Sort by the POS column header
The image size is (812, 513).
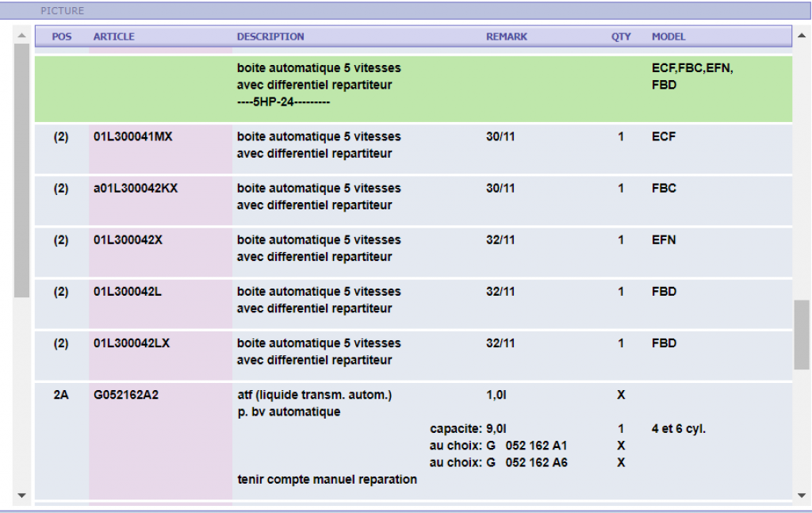(x=61, y=36)
